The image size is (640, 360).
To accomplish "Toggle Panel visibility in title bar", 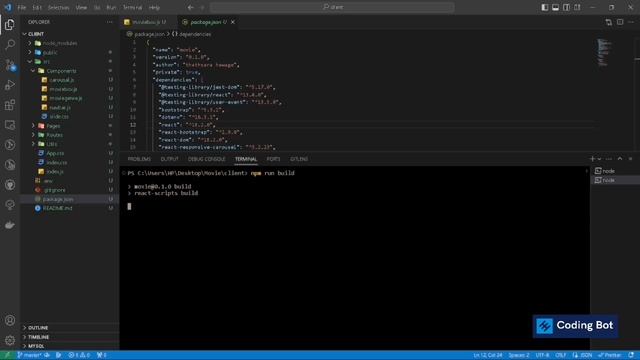I will tap(556, 7).
